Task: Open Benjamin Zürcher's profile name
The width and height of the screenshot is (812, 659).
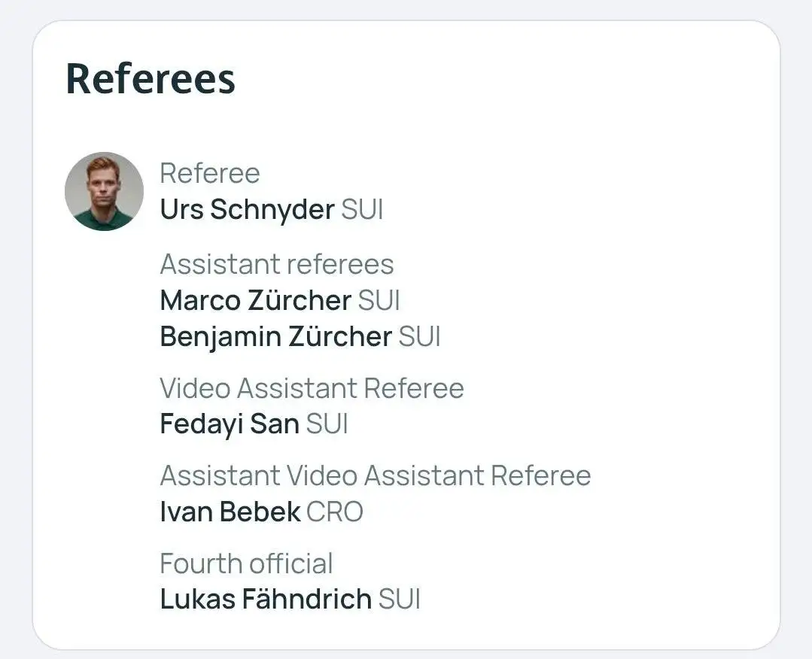Action: [x=275, y=336]
